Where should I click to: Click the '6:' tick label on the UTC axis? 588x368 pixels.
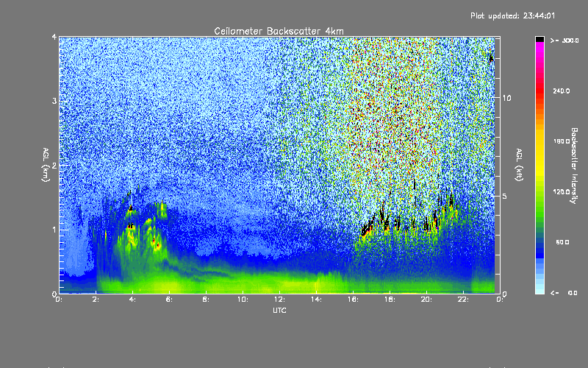169,300
